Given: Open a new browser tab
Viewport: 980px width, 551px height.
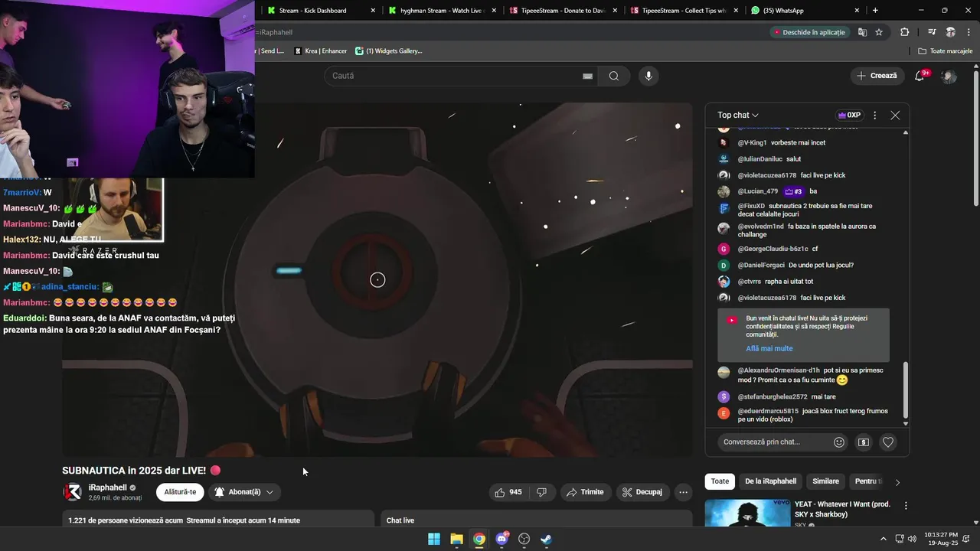Looking at the screenshot, I should 875,11.
